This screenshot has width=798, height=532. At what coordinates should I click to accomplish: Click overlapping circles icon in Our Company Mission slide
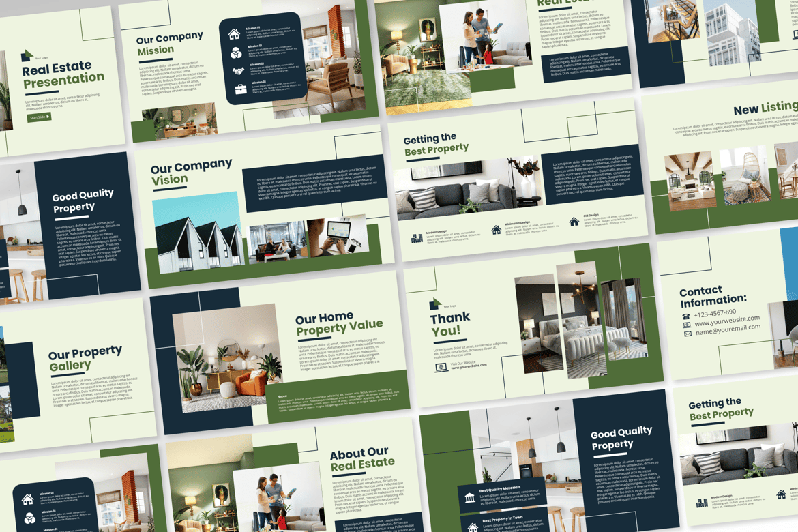(235, 53)
